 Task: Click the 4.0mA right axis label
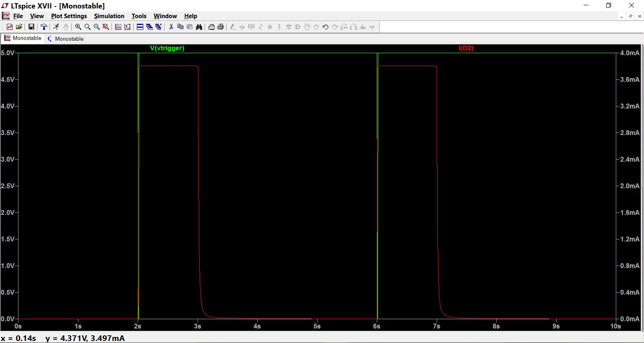coord(630,53)
